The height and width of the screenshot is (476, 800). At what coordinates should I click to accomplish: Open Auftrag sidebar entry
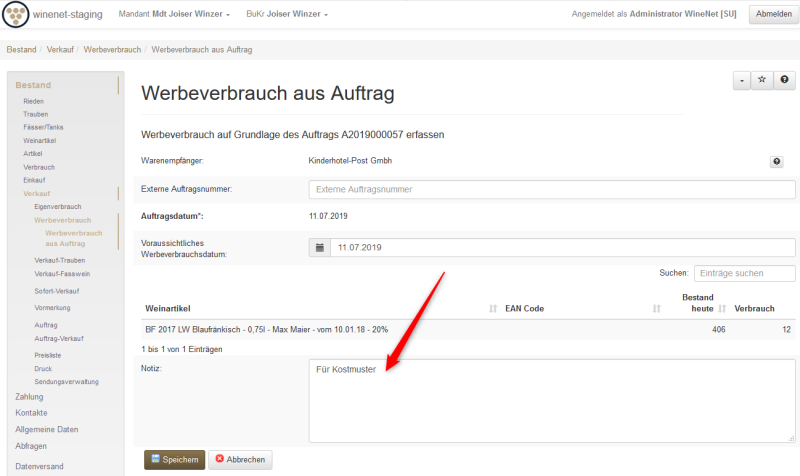(46, 325)
